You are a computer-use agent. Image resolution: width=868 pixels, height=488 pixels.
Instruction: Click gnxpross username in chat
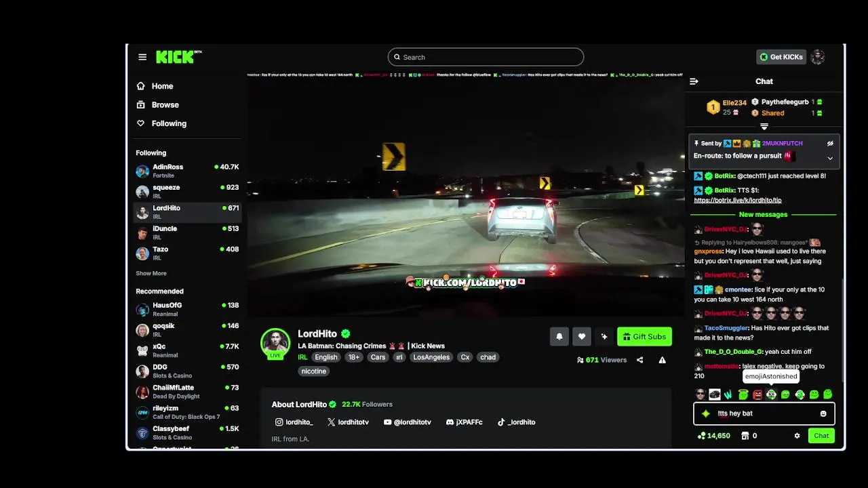point(709,251)
